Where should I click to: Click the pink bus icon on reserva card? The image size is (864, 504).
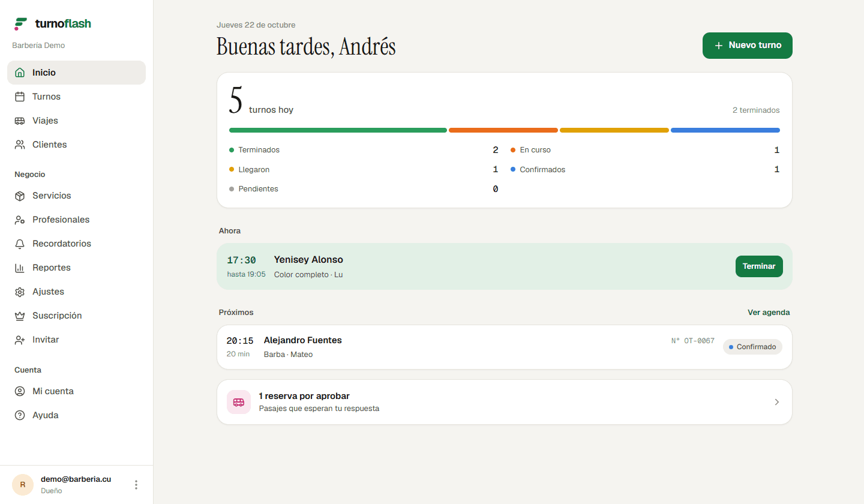[239, 402]
